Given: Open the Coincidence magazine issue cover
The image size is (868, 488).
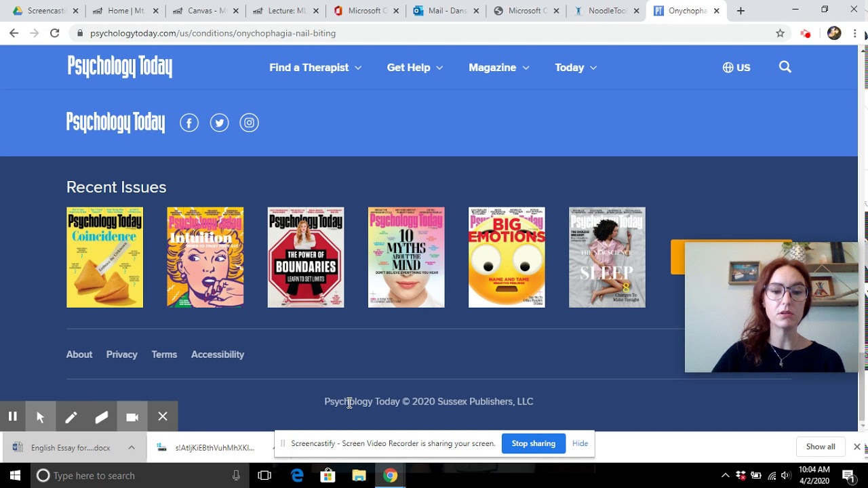Looking at the screenshot, I should click(x=105, y=258).
